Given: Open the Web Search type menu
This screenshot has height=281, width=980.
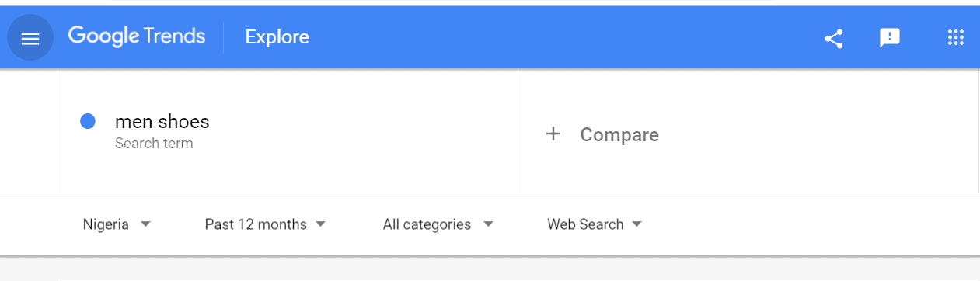Looking at the screenshot, I should 595,224.
